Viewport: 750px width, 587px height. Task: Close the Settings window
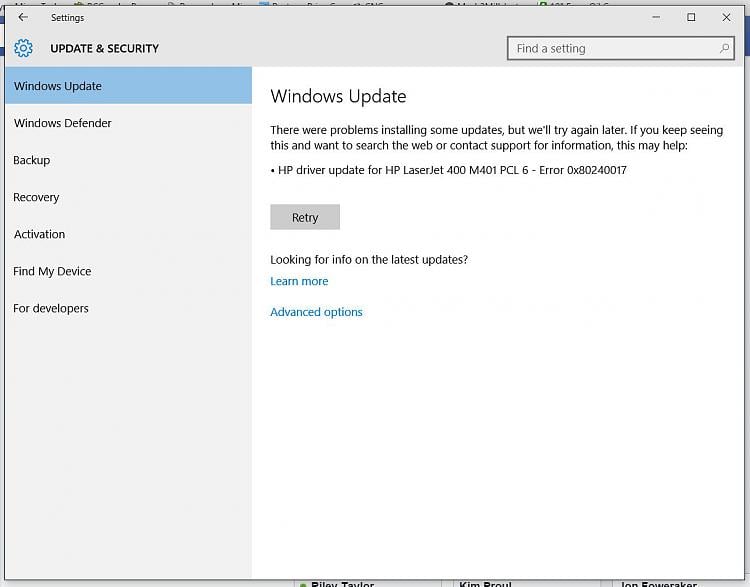coord(726,17)
